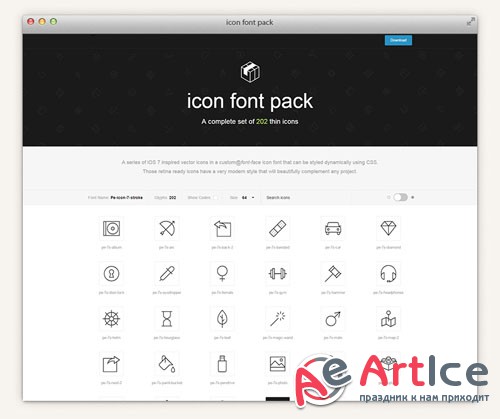Click the forward share arrow icon
500x419 pixels.
pyautogui.click(x=111, y=364)
